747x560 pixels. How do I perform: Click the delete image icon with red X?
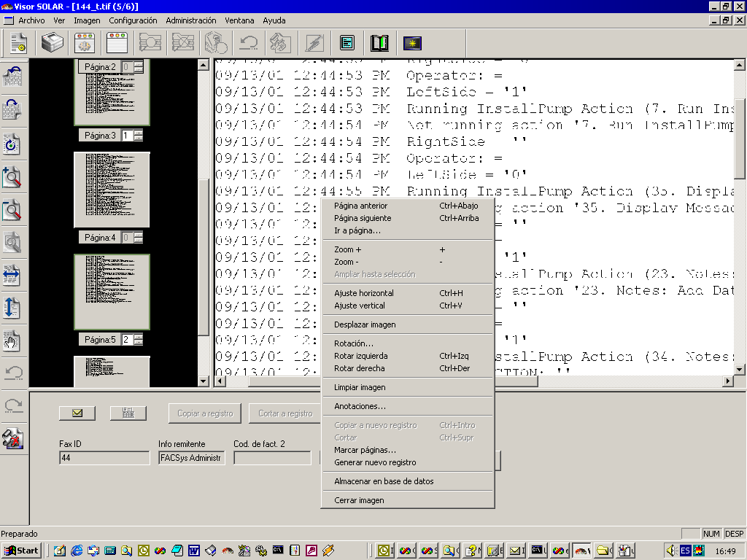tap(12, 438)
